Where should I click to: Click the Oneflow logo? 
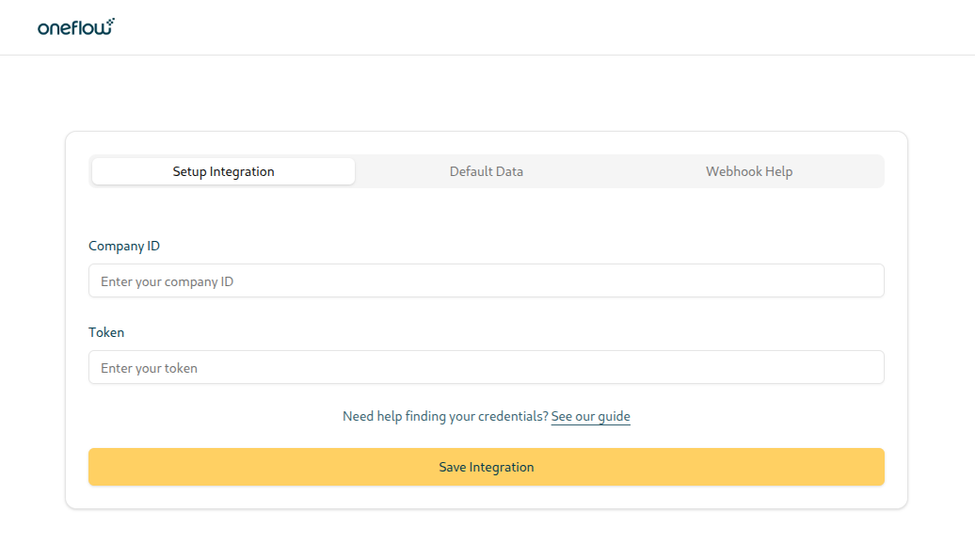[76, 26]
